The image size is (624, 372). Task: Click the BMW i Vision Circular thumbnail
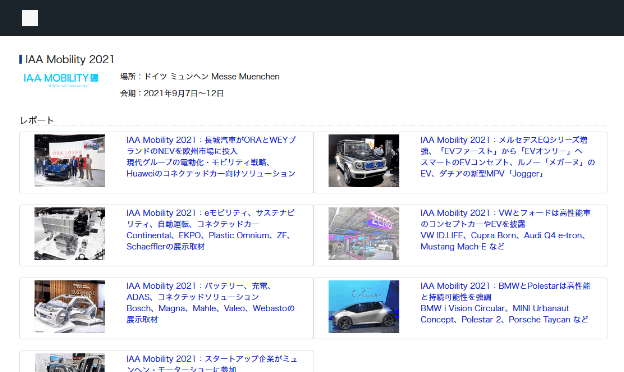(x=364, y=306)
